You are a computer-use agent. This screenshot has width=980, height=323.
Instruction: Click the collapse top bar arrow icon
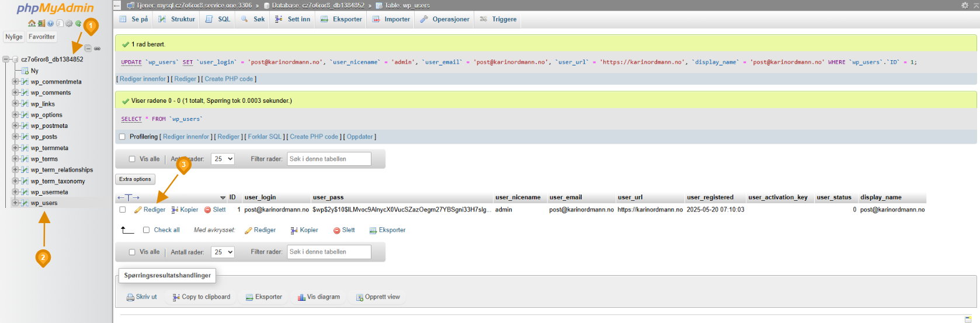976,5
